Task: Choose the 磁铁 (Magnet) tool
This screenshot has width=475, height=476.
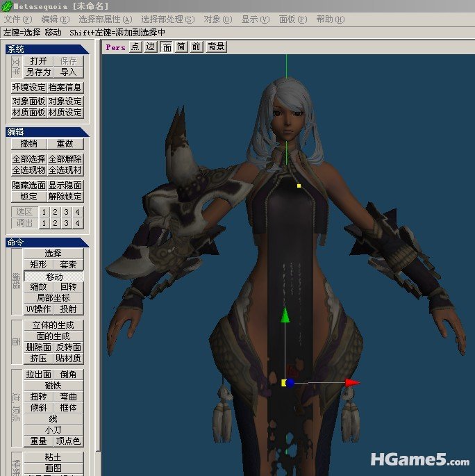Action: (x=53, y=386)
